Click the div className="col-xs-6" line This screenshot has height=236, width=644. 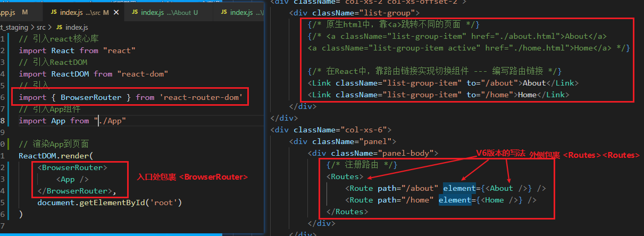pos(331,130)
